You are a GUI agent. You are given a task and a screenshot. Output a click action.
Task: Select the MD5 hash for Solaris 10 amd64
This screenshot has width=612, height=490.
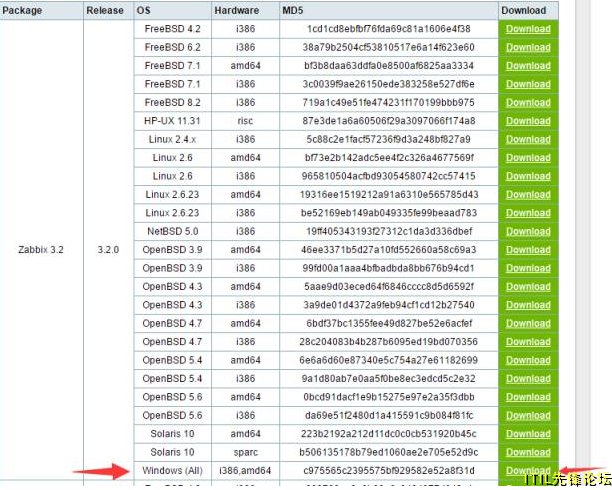tap(389, 434)
